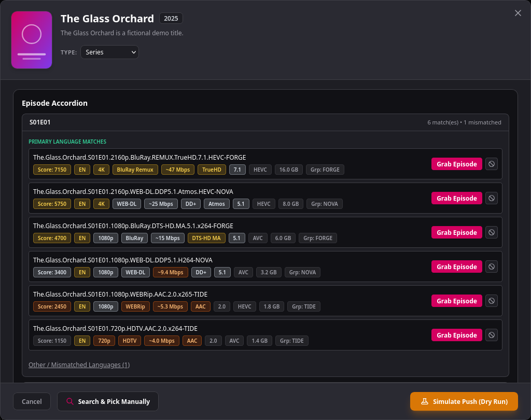
Task: Click the DTS-HD MA audio tag
Action: point(206,238)
